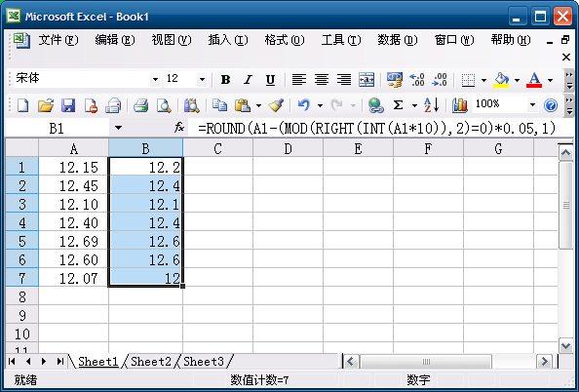Screen dimensions: 579x392
Task: Toggle Underline formatting
Action: click(270, 79)
